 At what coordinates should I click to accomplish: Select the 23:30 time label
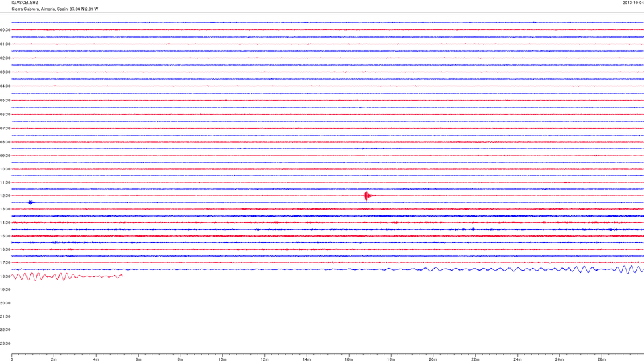pos(5,343)
